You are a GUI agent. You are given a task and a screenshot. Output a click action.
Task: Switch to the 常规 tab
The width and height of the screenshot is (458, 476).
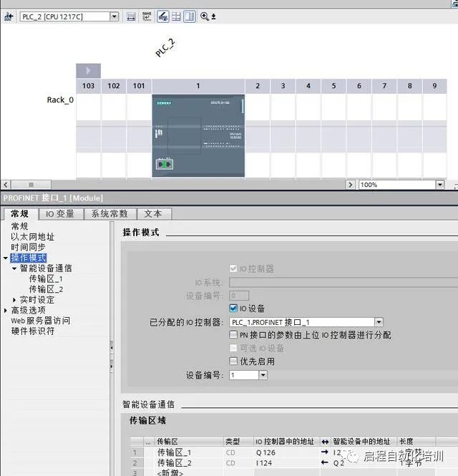click(x=20, y=214)
